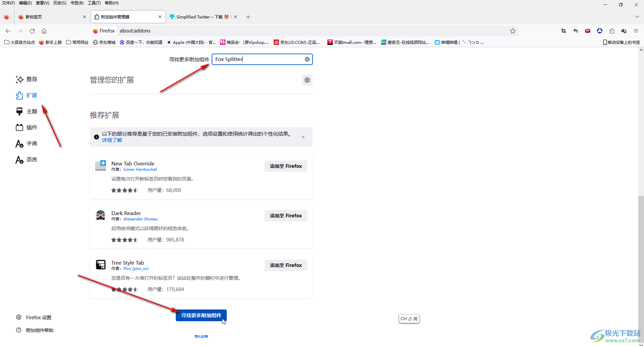The width and height of the screenshot is (644, 346).
Task: Open the 火狐官方站点 bookmark folder
Action: [19, 42]
